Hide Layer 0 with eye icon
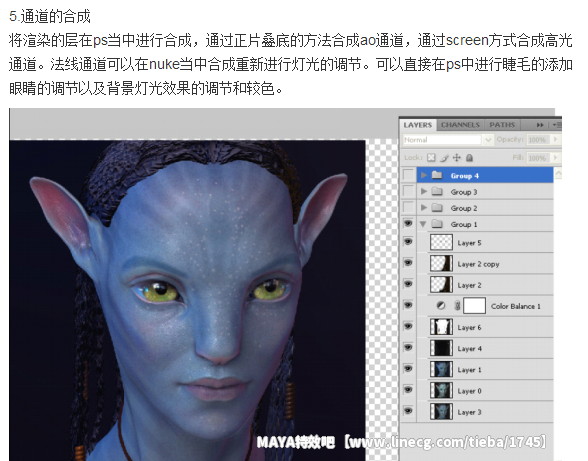 408,390
